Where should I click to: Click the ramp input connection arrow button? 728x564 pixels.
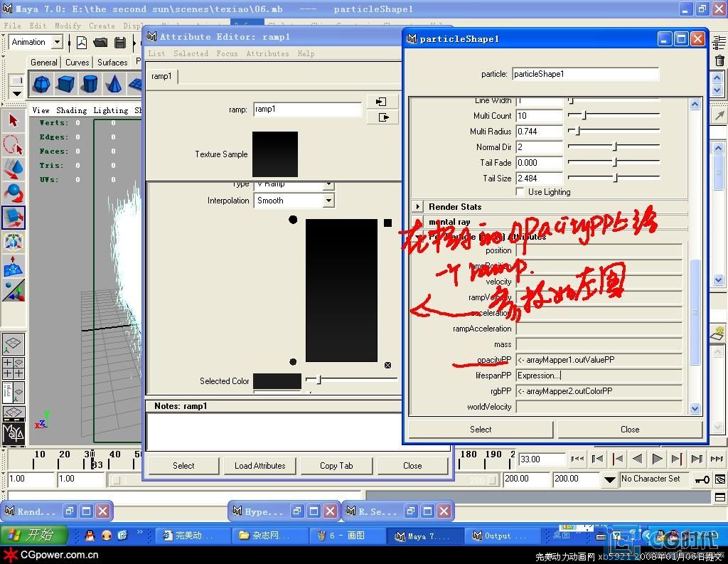click(x=382, y=102)
